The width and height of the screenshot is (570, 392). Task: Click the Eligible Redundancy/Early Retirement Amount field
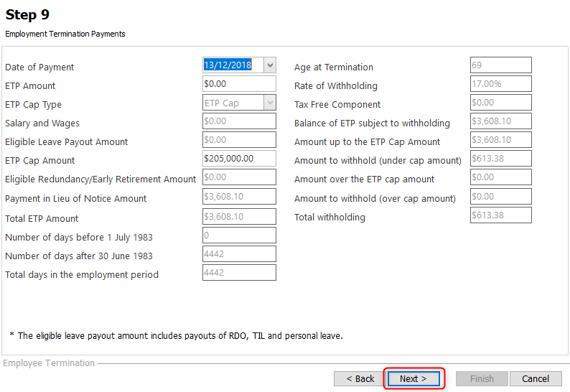(x=239, y=177)
